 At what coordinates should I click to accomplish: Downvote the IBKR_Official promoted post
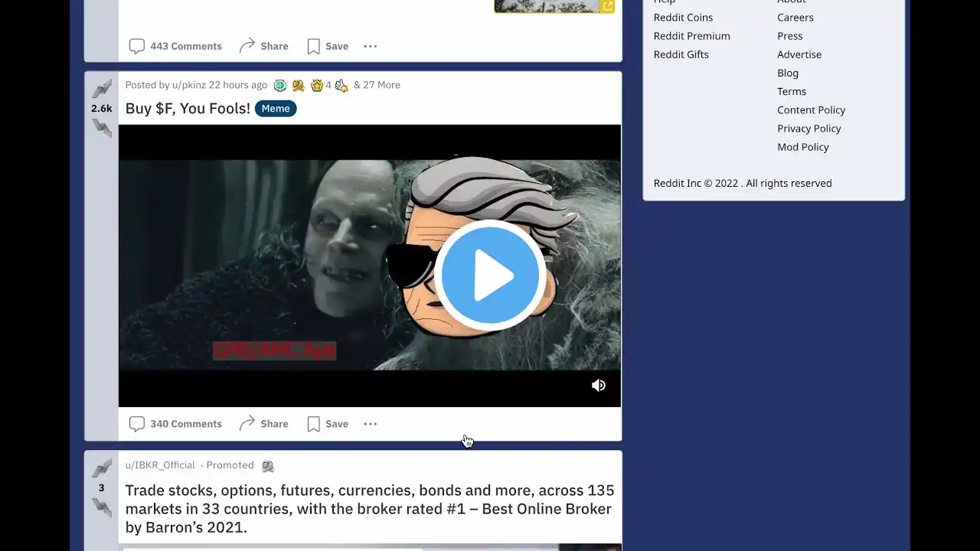(102, 507)
